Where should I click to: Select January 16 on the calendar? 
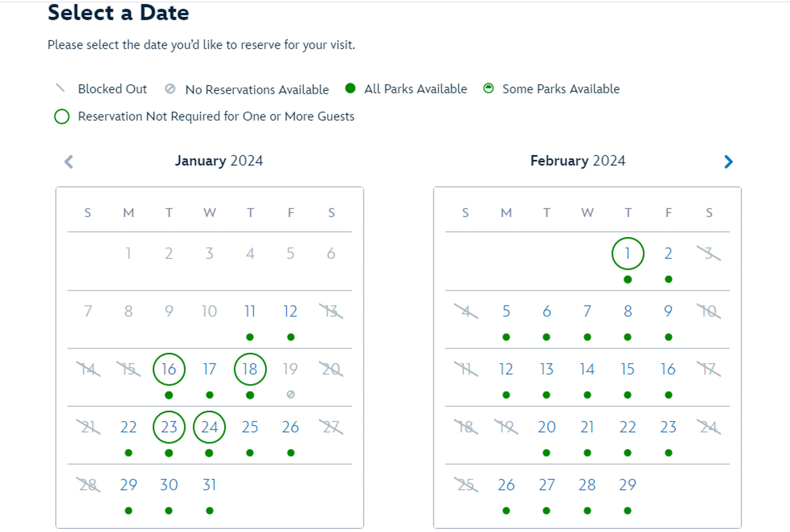point(169,369)
